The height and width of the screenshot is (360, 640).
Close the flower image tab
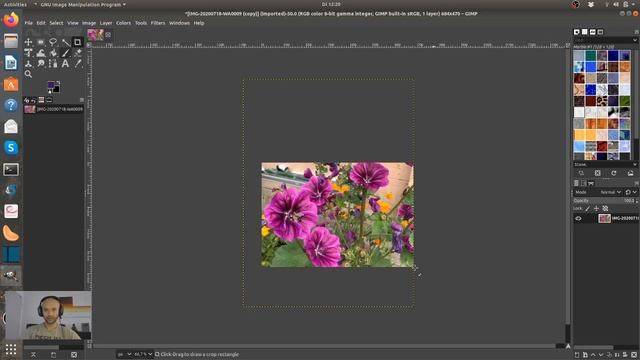[108, 35]
